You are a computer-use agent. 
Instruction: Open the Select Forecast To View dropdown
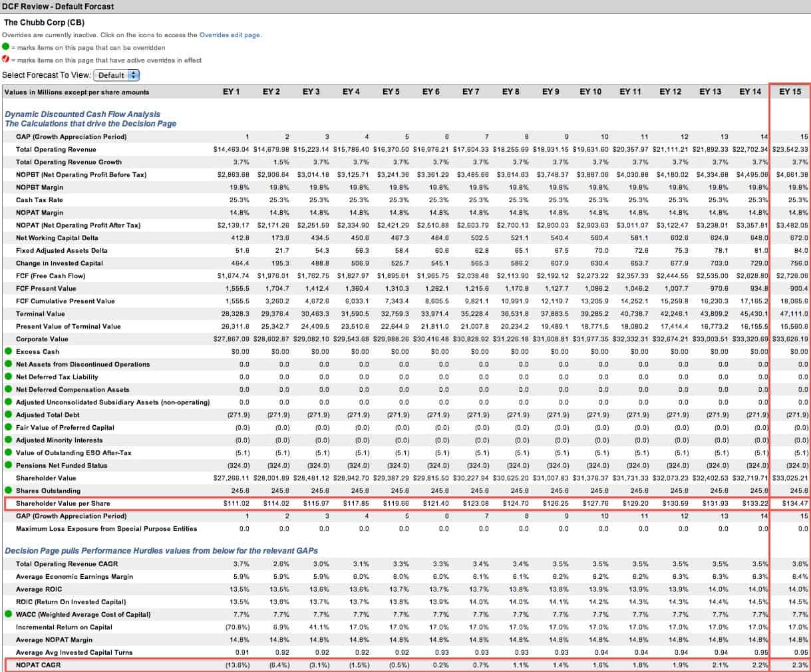[116, 75]
